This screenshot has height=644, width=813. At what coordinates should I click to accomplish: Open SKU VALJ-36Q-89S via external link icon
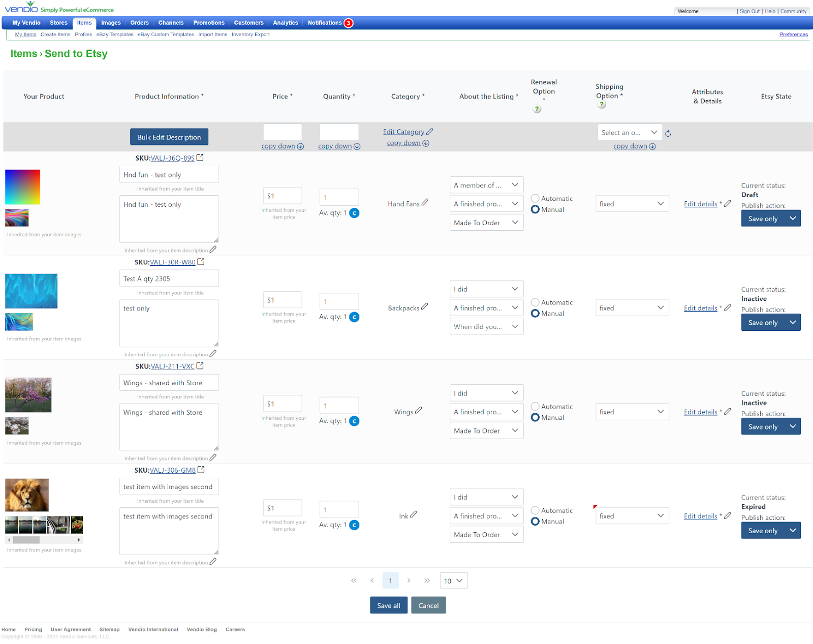click(200, 158)
